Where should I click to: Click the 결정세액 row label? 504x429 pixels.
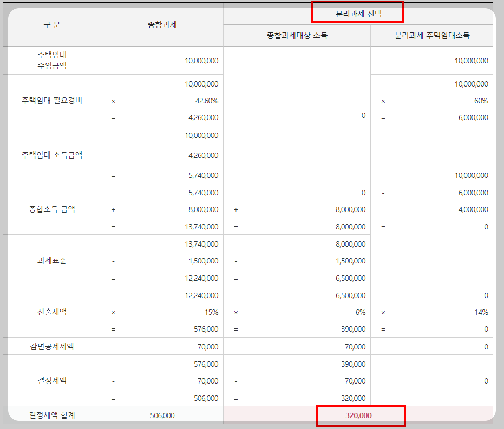52,380
